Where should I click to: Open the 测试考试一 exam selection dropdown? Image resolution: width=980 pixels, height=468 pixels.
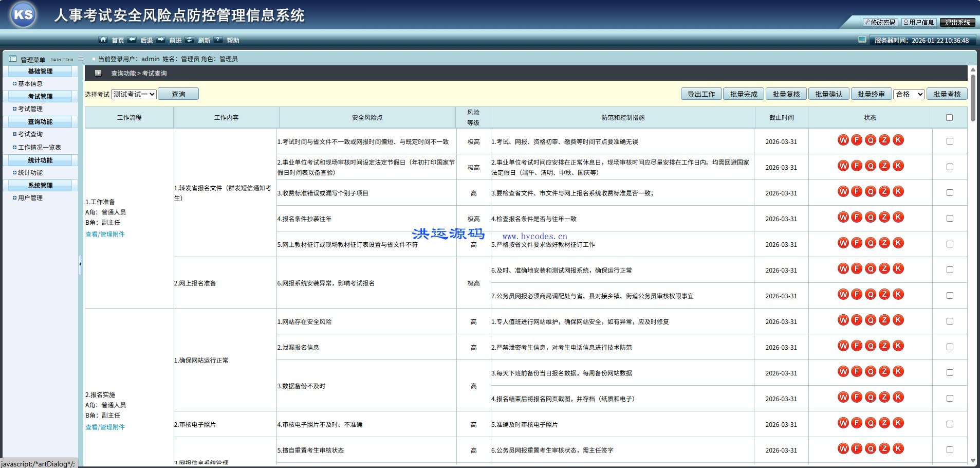point(134,94)
